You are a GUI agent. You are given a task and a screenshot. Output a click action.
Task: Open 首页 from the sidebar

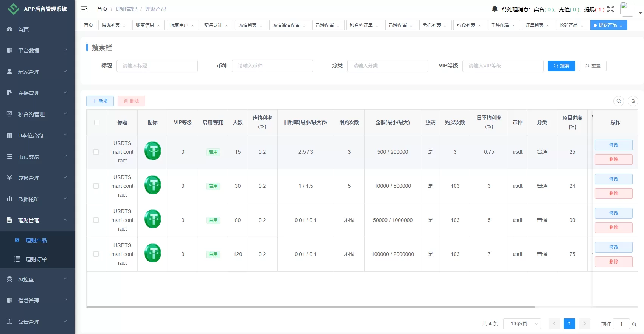tap(23, 30)
